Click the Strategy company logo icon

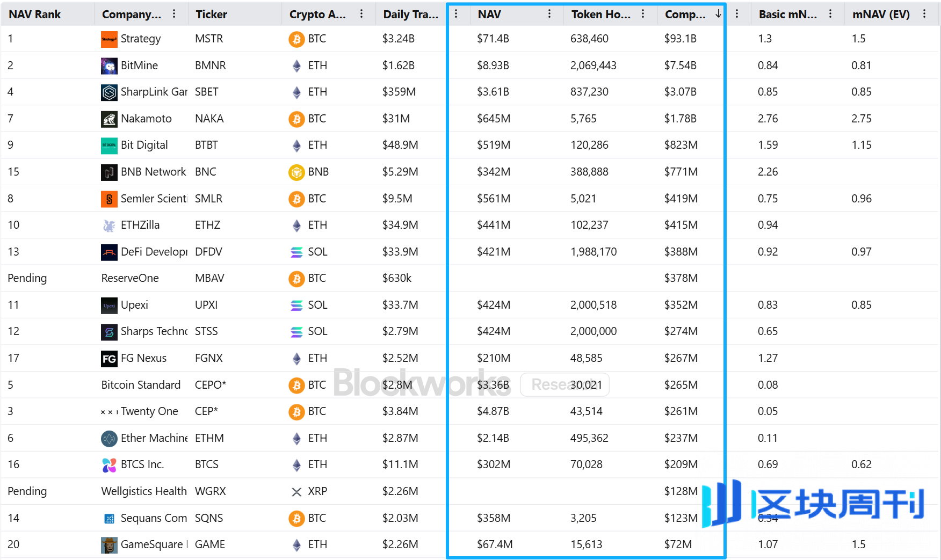point(109,39)
